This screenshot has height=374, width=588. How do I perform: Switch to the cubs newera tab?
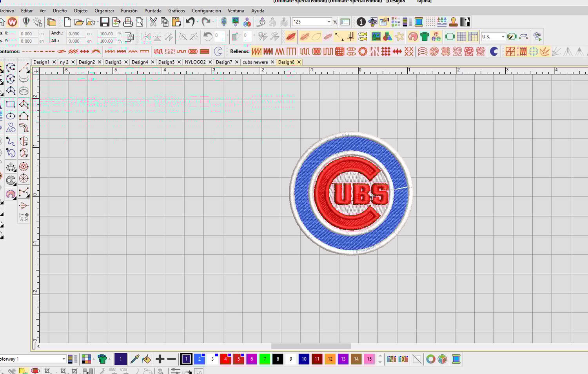click(x=255, y=62)
